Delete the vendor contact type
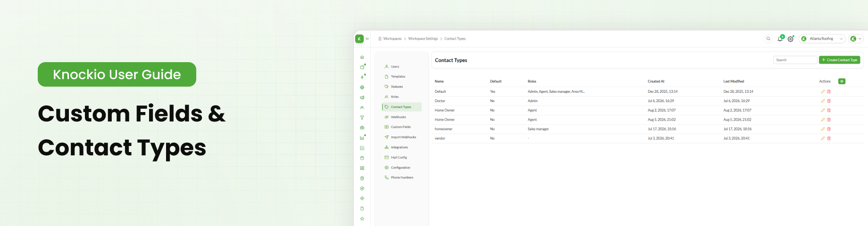This screenshot has width=868, height=226. coord(829,138)
